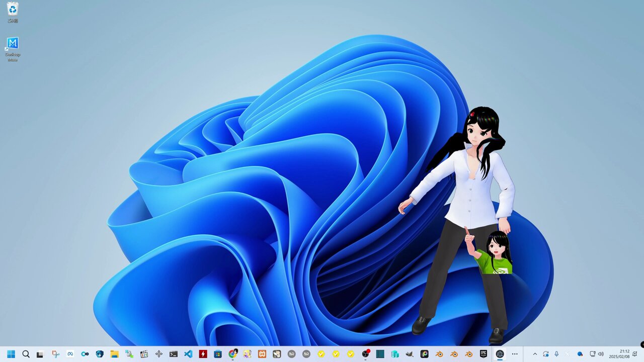The height and width of the screenshot is (362, 644).
Task: Switch to Google Chrome in taskbar
Action: (232, 354)
